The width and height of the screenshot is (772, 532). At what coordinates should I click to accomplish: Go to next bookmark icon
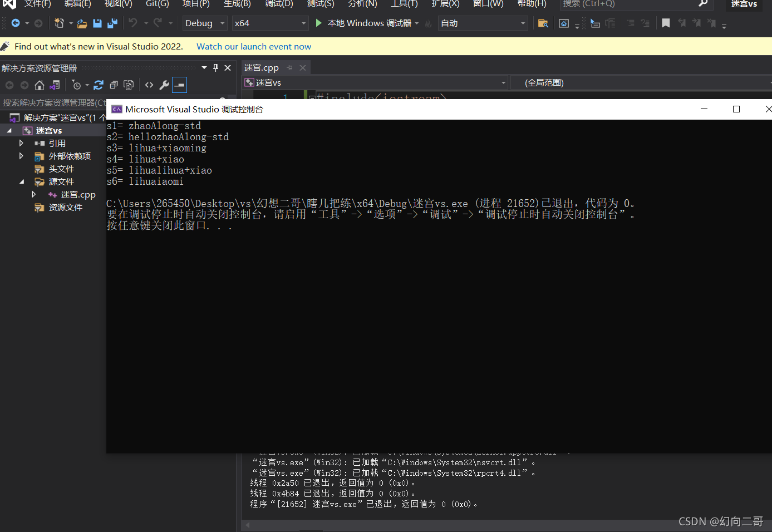696,23
